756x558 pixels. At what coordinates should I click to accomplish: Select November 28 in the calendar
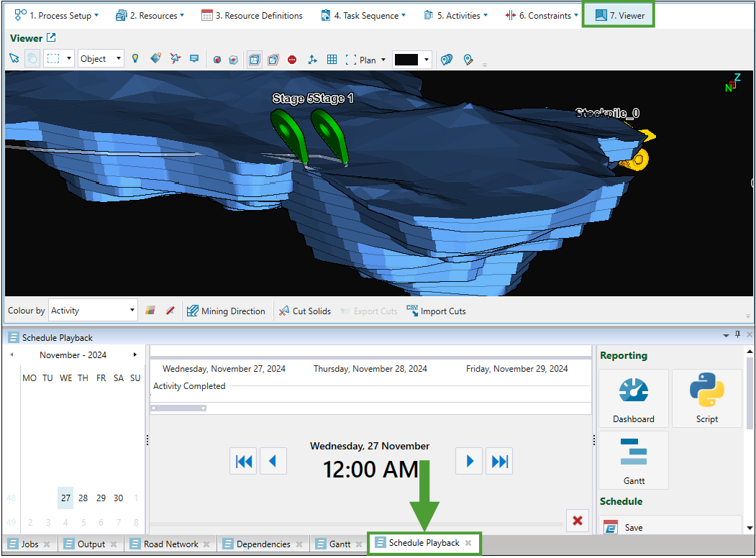coord(83,498)
